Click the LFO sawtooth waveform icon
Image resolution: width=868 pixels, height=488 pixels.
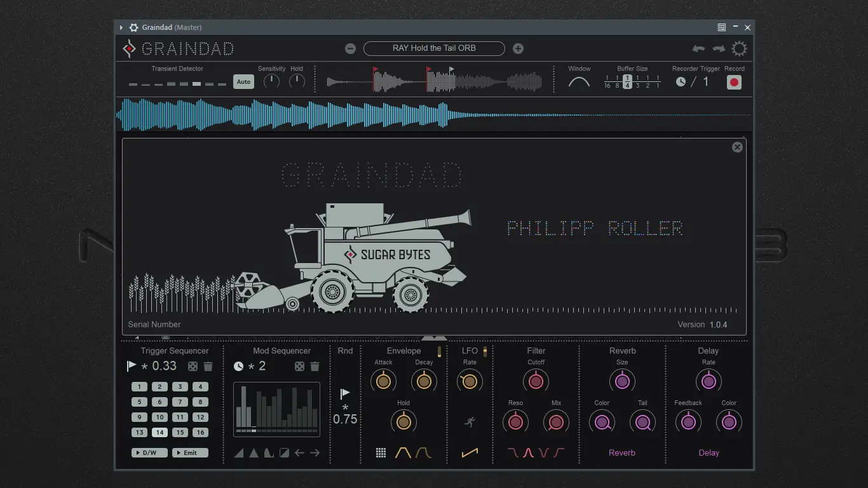point(470,453)
